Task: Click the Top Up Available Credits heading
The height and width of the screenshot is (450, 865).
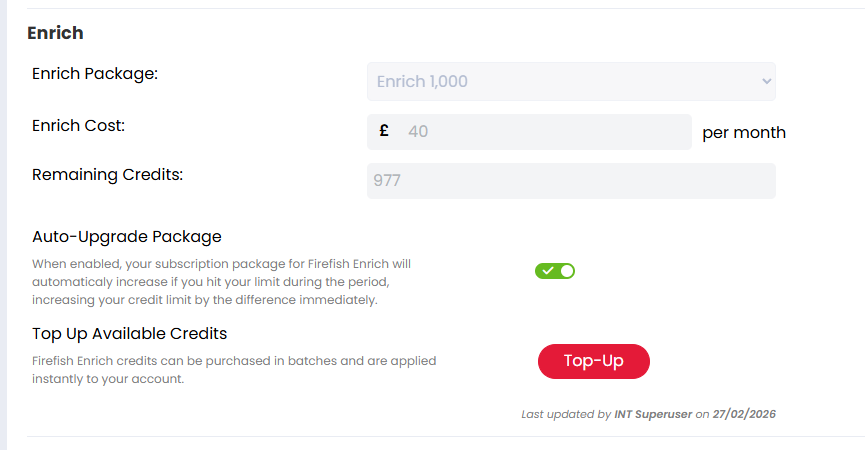Action: [129, 333]
